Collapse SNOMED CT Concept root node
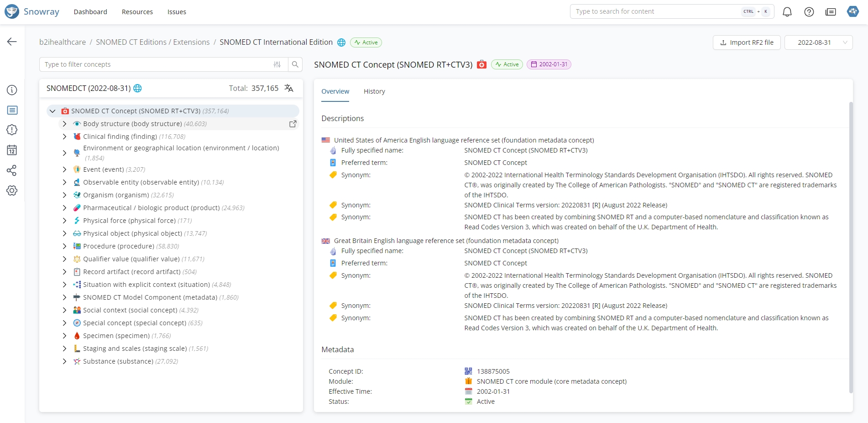The width and height of the screenshot is (868, 423). (52, 111)
